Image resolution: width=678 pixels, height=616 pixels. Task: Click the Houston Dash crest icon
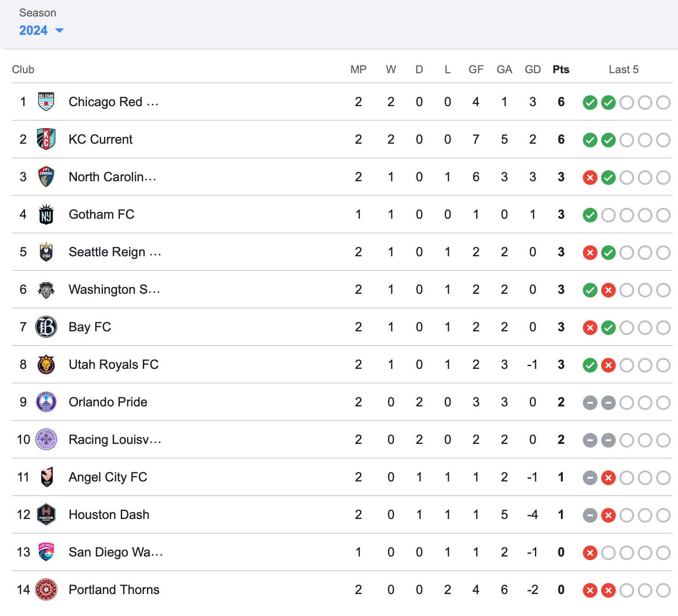[46, 514]
